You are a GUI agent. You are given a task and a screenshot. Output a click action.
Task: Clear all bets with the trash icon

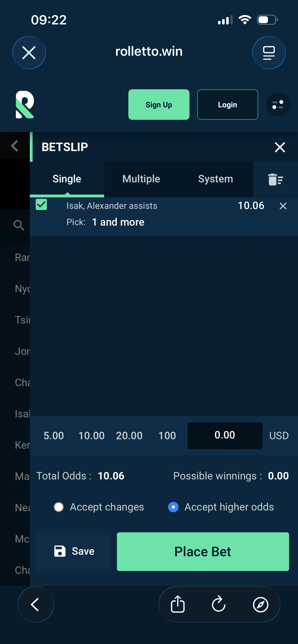coord(276,179)
